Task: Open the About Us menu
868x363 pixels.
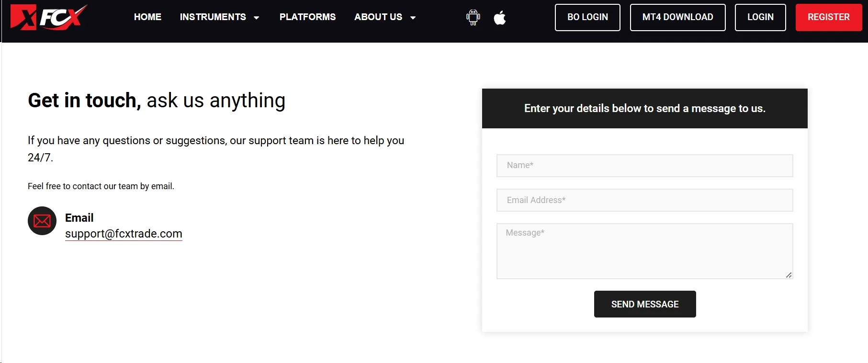Action: (378, 17)
